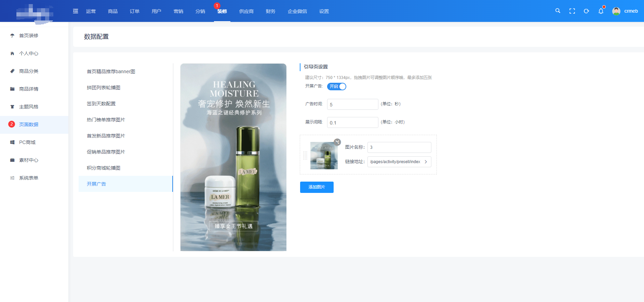Click the user avatar picture

[x=616, y=11]
